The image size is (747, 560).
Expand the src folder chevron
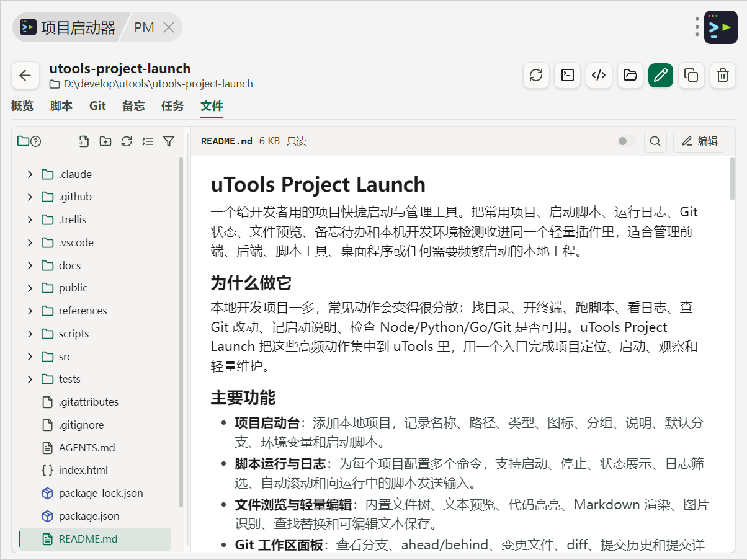pos(30,357)
